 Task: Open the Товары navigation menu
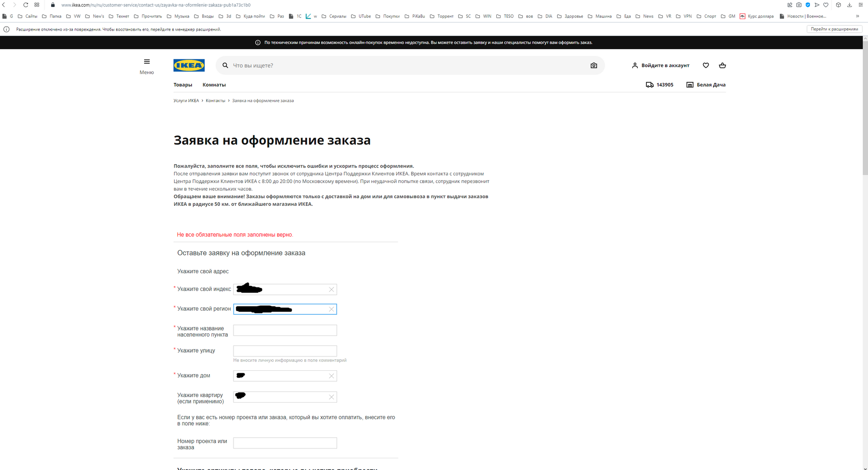tap(183, 85)
